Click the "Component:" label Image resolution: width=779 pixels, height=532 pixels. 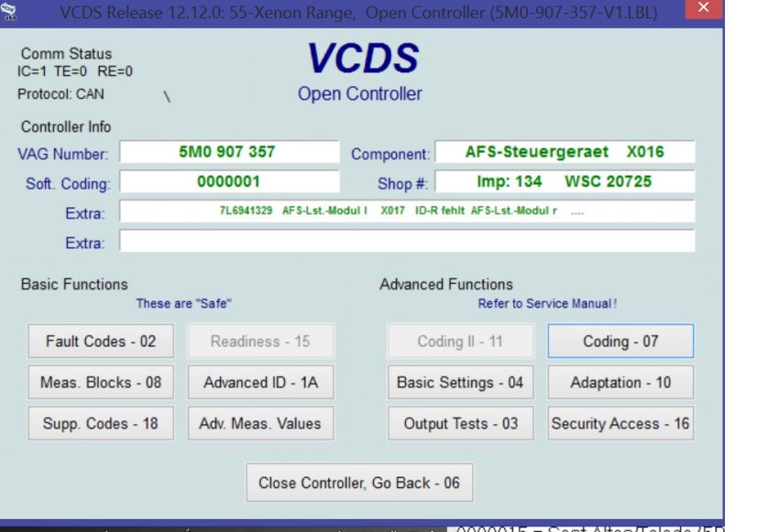[x=390, y=155]
